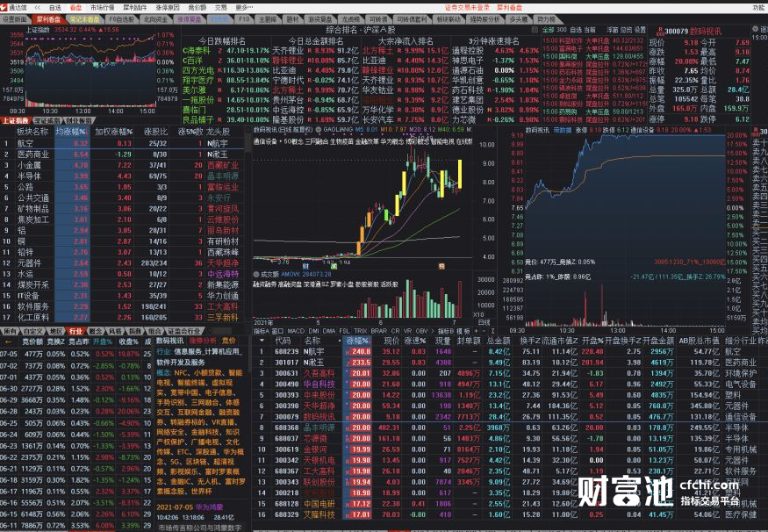Open the 犀利插件 menu
Screen dimensions: 768x532
pos(134,8)
